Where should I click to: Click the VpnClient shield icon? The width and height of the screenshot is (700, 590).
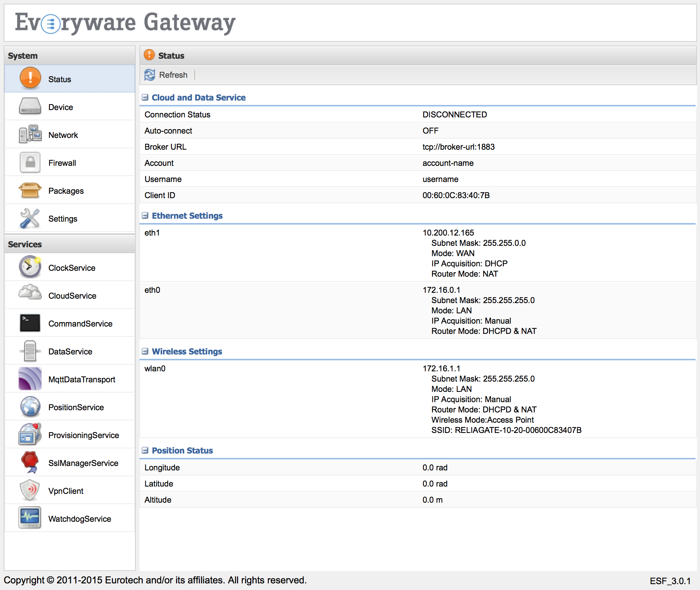click(30, 490)
